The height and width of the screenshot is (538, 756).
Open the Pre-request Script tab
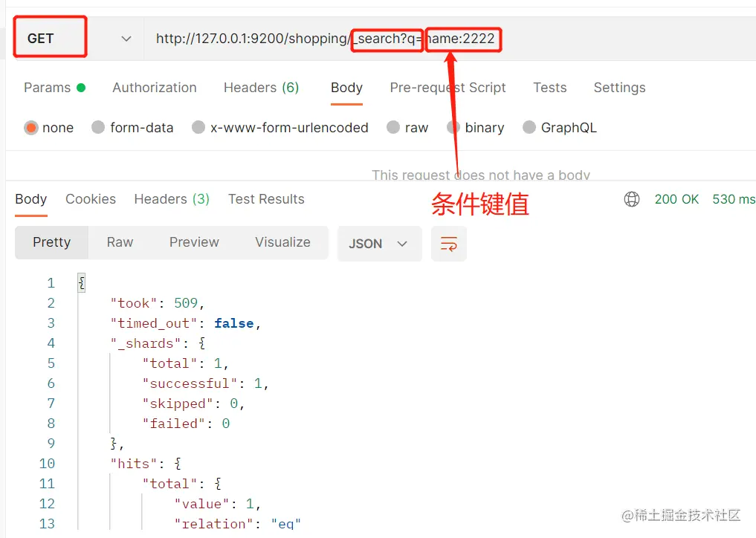448,88
